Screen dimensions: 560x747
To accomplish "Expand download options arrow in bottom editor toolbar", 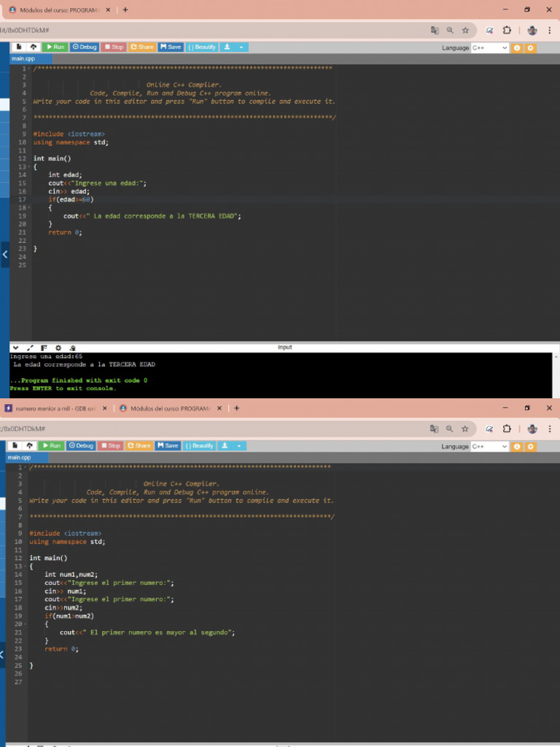I will [x=241, y=445].
